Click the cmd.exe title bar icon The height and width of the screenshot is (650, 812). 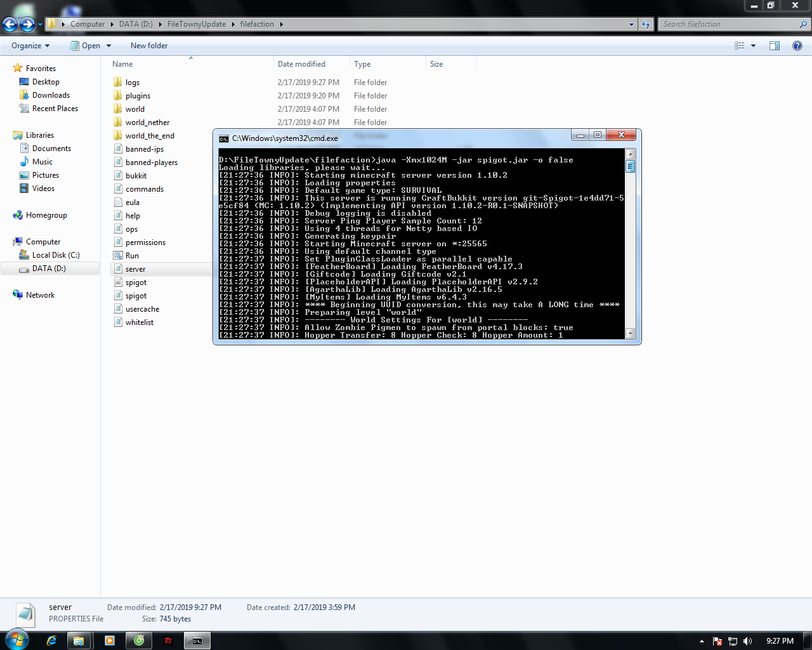pos(224,138)
